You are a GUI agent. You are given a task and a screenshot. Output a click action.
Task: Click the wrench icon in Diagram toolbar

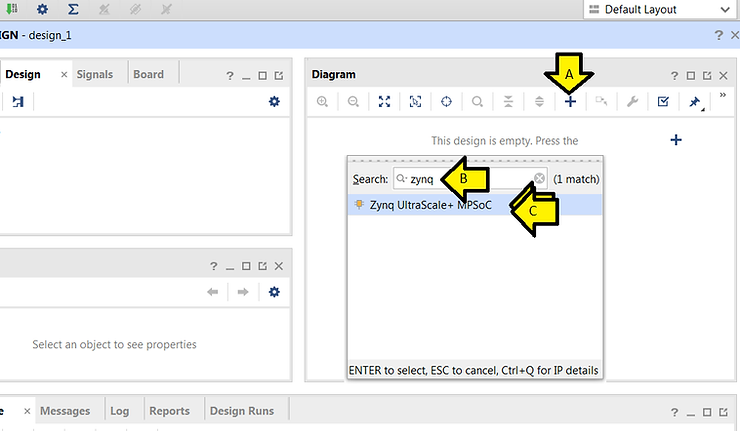(x=632, y=102)
